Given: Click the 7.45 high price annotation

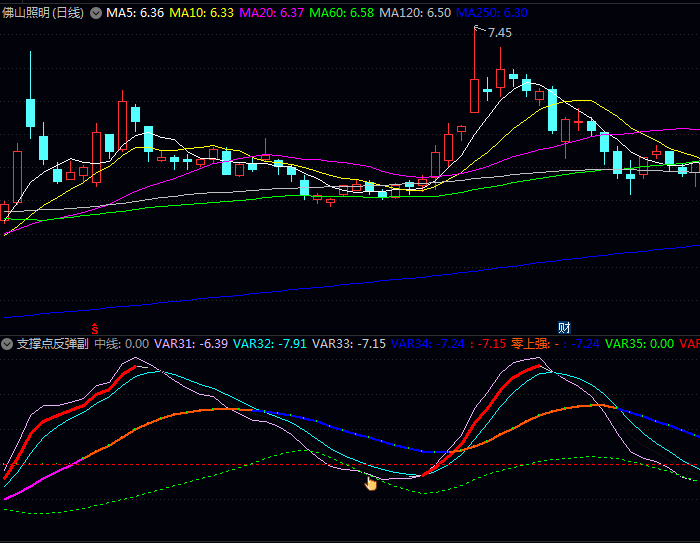Looking at the screenshot, I should pyautogui.click(x=499, y=33).
